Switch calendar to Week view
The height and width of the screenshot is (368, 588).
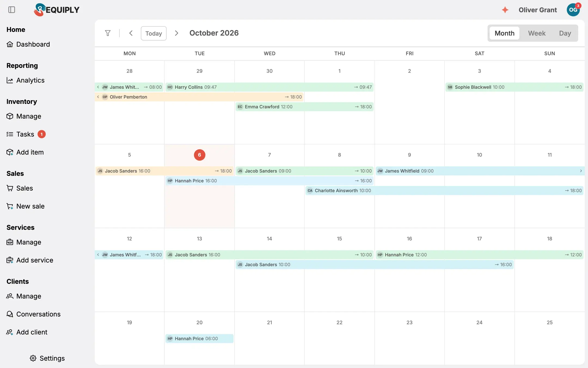537,33
